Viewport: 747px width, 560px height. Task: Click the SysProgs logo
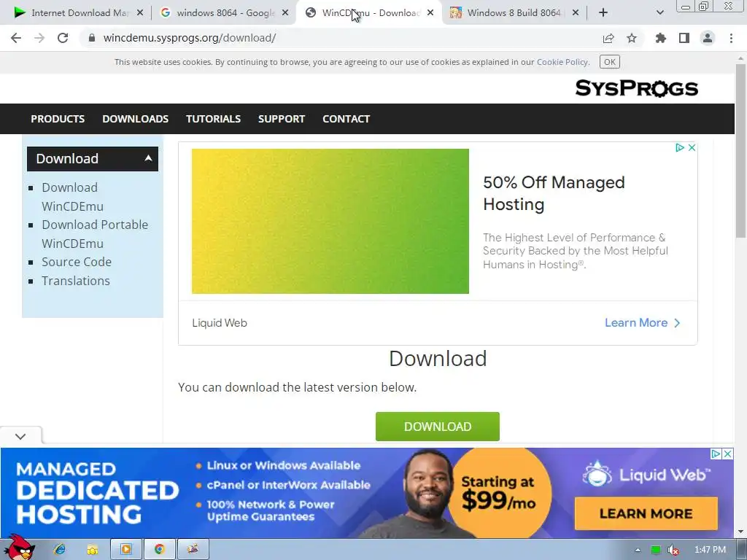[x=636, y=88]
